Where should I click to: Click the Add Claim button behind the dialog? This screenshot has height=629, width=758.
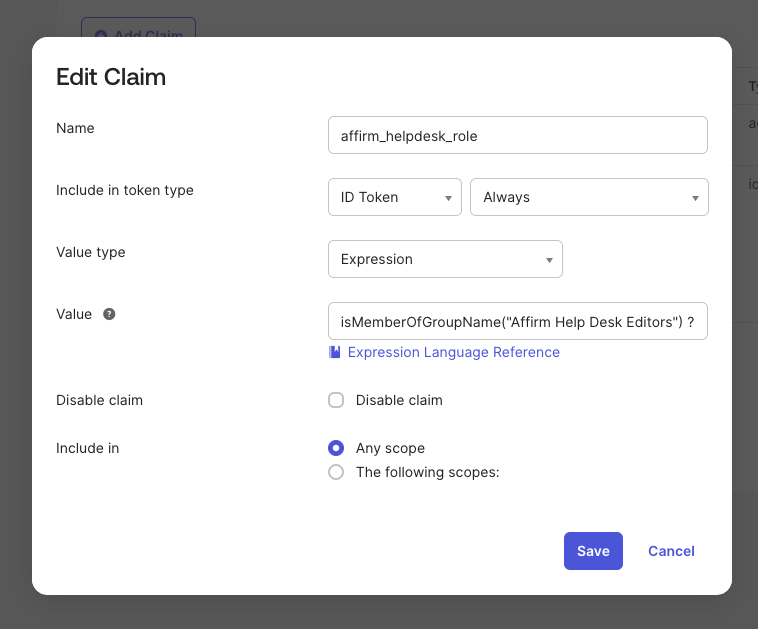click(138, 28)
